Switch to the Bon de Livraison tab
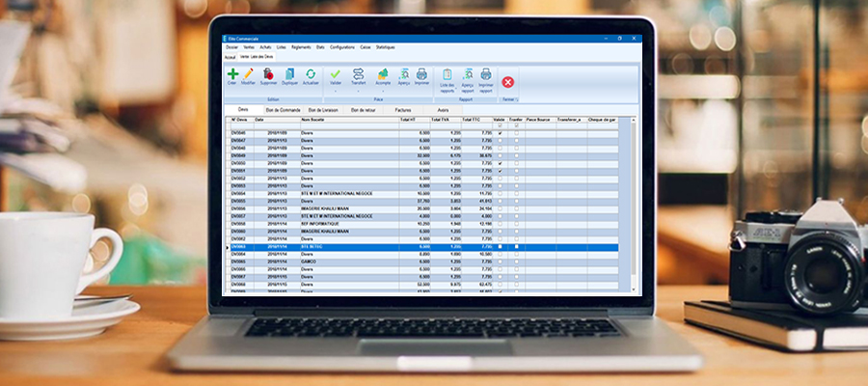Screen dimensions: 868x386 pos(323,110)
